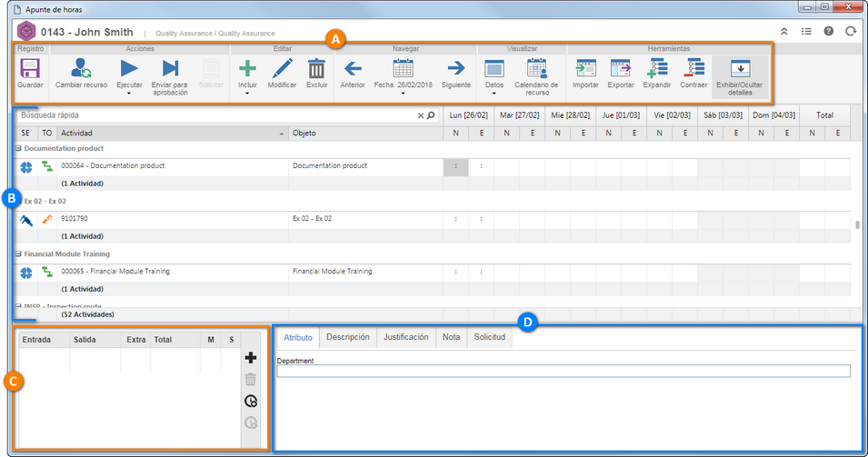Select row 000064 - Documentation product
The height and width of the screenshot is (457, 868).
pos(432,166)
